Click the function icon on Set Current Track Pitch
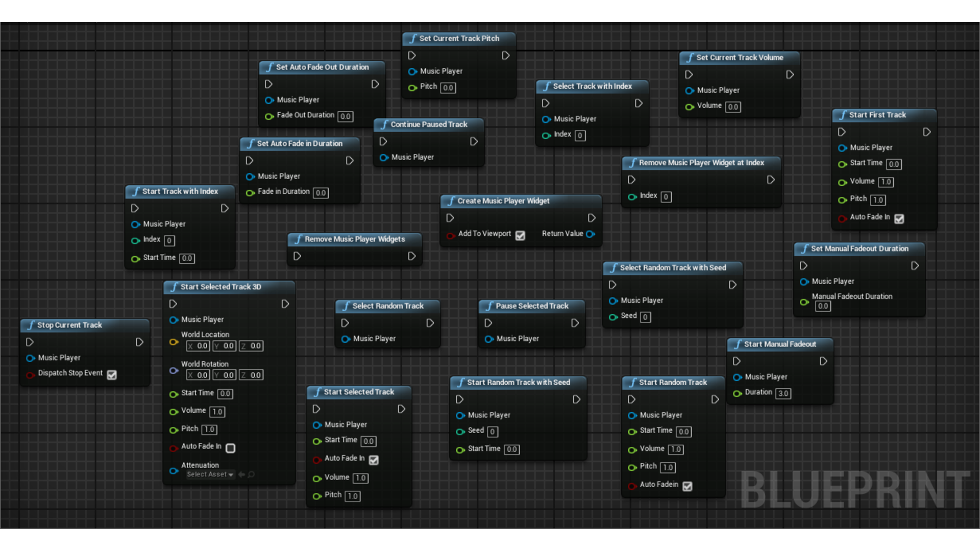Image resolution: width=980 pixels, height=551 pixels. (x=412, y=38)
